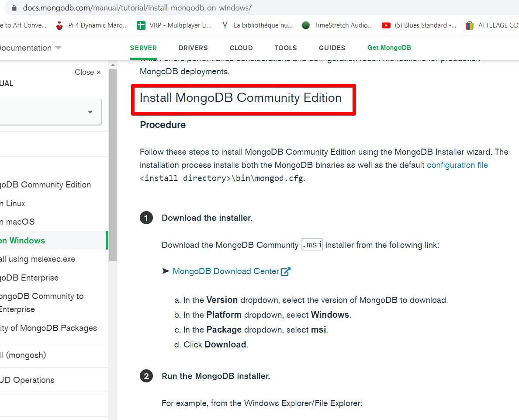519x420 pixels.
Task: Click the sidebar scrollbar up arrow
Action: (x=113, y=65)
